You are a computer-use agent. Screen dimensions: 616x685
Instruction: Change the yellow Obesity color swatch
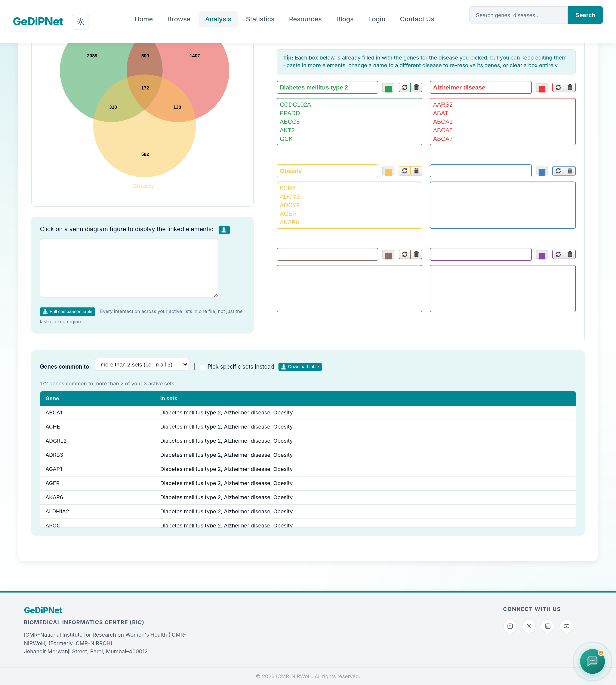(x=388, y=171)
